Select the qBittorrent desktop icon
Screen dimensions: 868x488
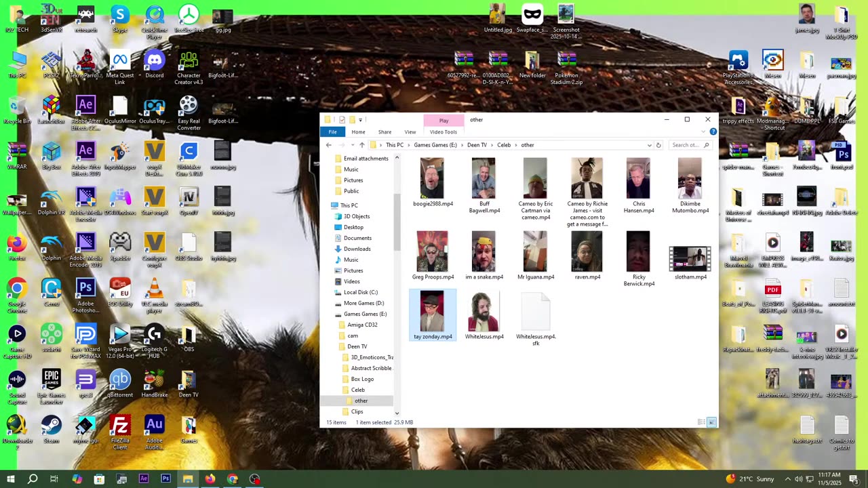coord(120,384)
